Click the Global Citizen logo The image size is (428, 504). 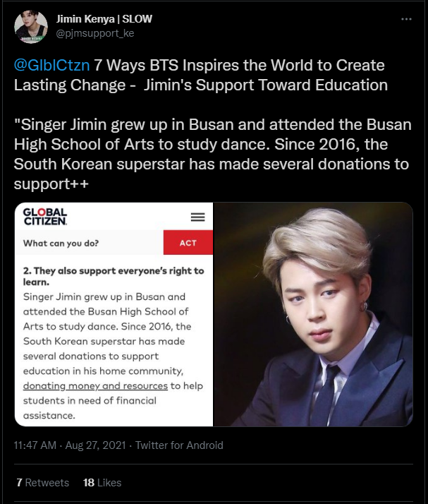45,216
